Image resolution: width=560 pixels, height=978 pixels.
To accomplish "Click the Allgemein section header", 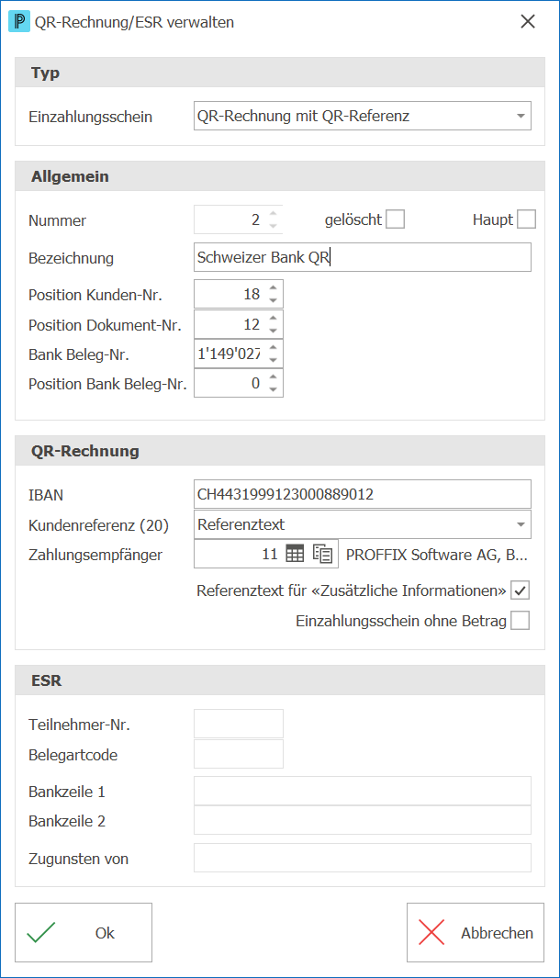I will tap(280, 176).
